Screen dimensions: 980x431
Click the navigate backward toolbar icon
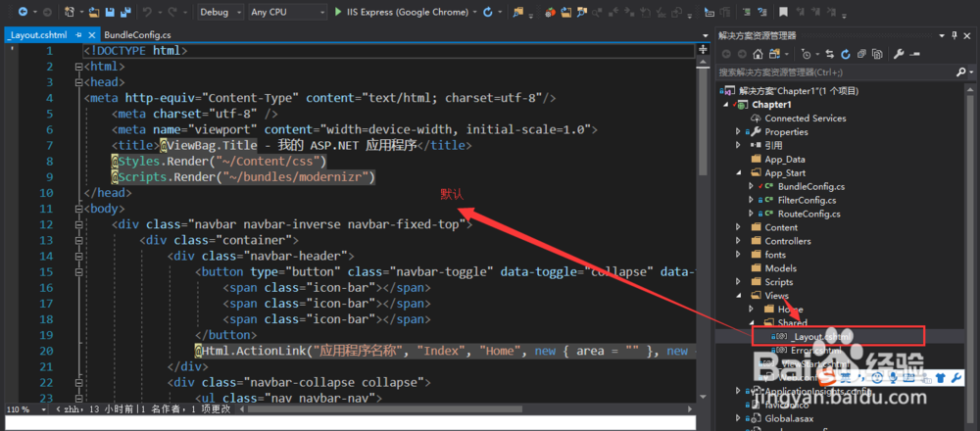coord(24,12)
